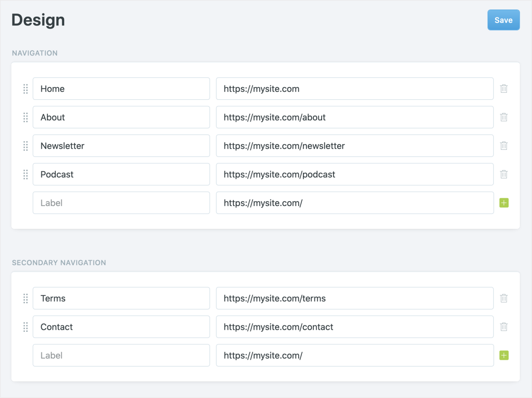Select the Podcast label field

click(x=121, y=174)
